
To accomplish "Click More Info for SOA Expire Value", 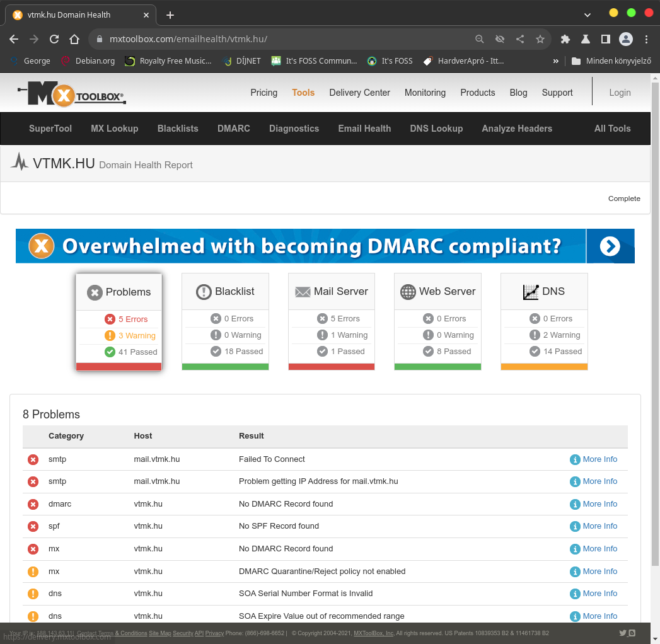I will coord(600,616).
